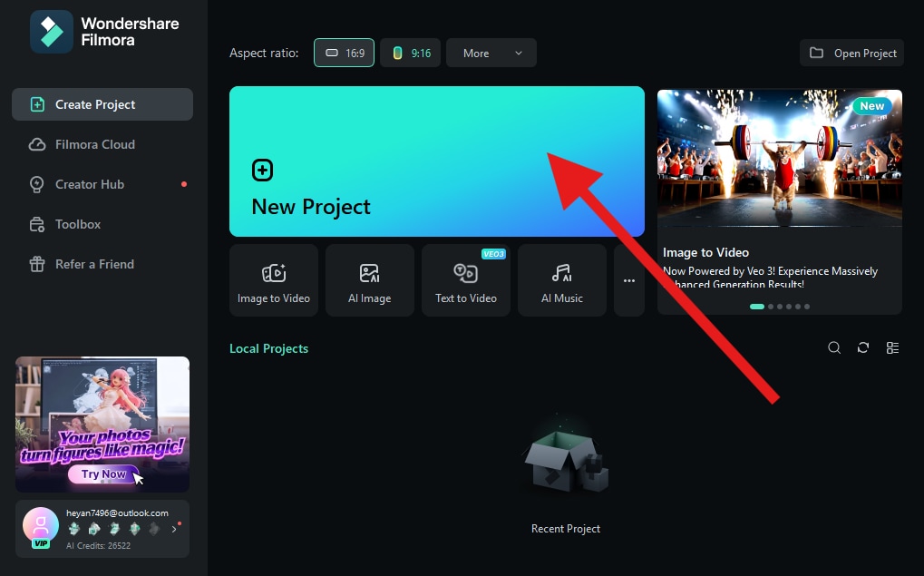Screen dimensions: 924x576
Task: Click the first membership gem icon
Action: click(74, 529)
